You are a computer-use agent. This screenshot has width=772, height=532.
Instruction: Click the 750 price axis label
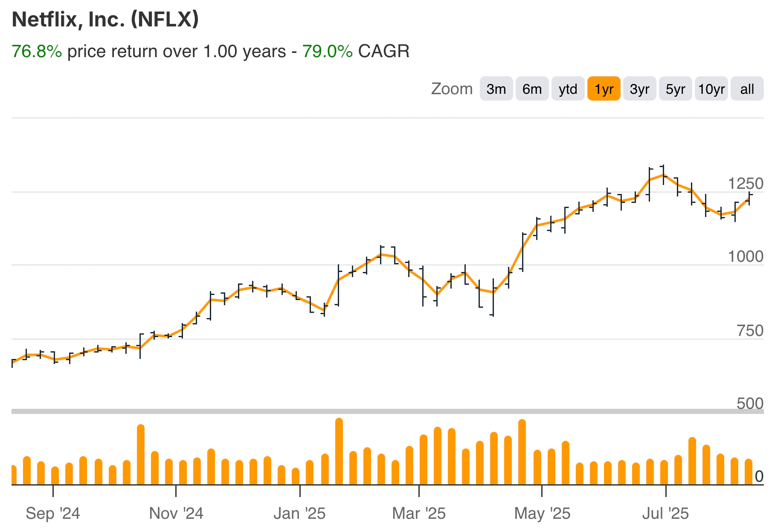tap(750, 330)
